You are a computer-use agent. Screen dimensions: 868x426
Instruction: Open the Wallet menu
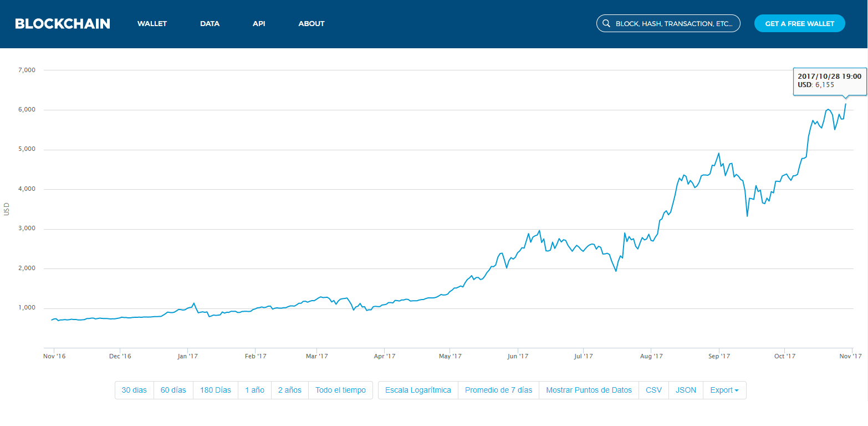coord(152,24)
